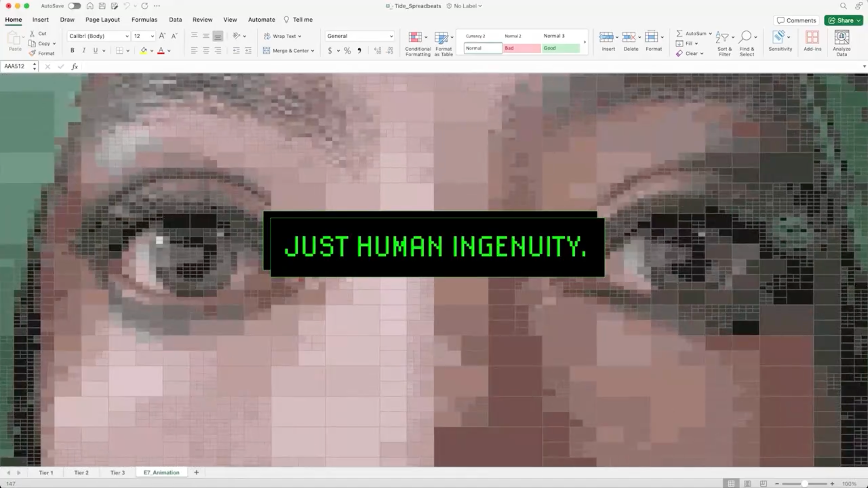Click the Format Painter brush icon
This screenshot has width=868, height=488.
coord(33,53)
